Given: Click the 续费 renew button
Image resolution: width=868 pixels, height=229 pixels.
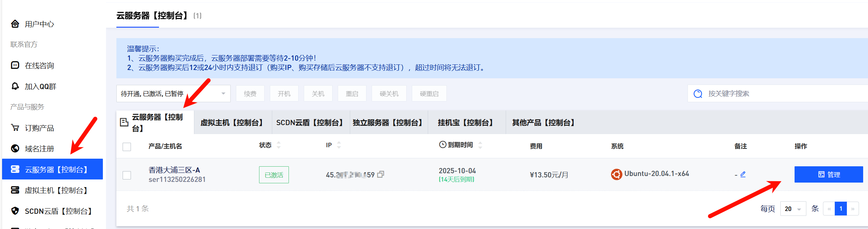Looking at the screenshot, I should pos(250,94).
